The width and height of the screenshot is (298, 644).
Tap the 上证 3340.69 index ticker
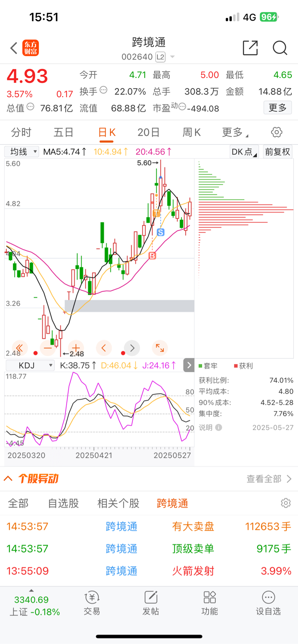pyautogui.click(x=35, y=605)
